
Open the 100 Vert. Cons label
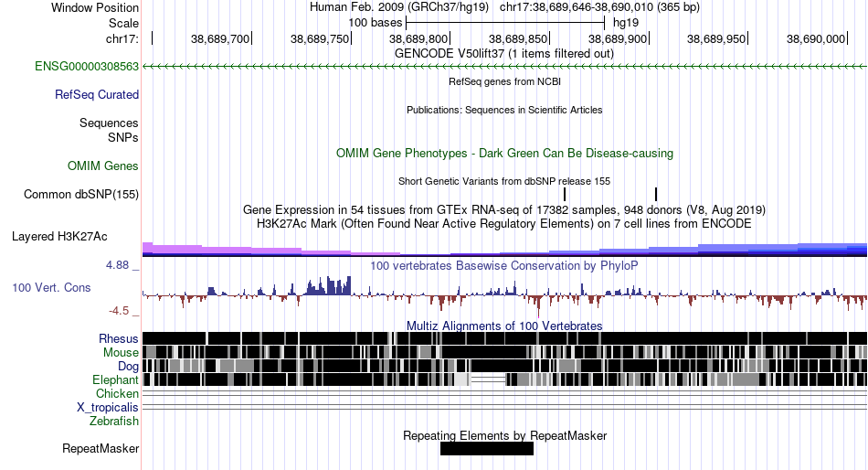[51, 288]
